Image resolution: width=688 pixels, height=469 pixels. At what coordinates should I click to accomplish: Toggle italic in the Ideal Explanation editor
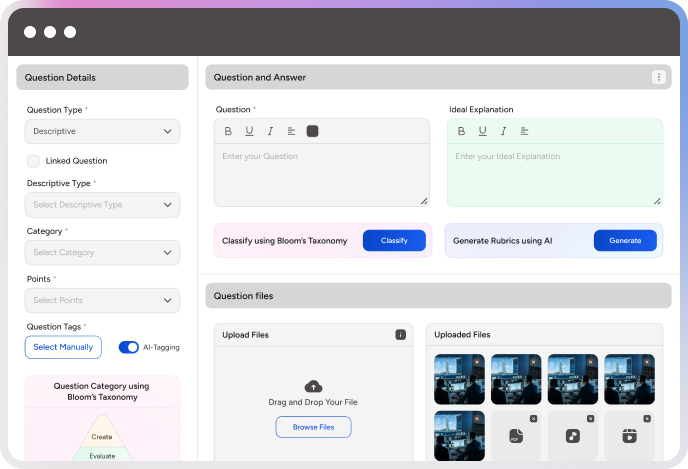point(503,131)
